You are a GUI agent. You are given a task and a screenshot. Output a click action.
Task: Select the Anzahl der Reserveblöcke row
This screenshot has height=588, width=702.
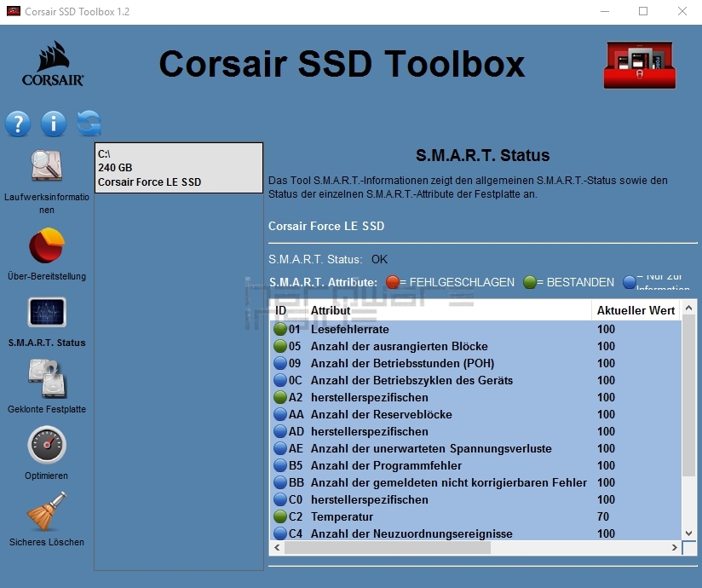click(475, 414)
